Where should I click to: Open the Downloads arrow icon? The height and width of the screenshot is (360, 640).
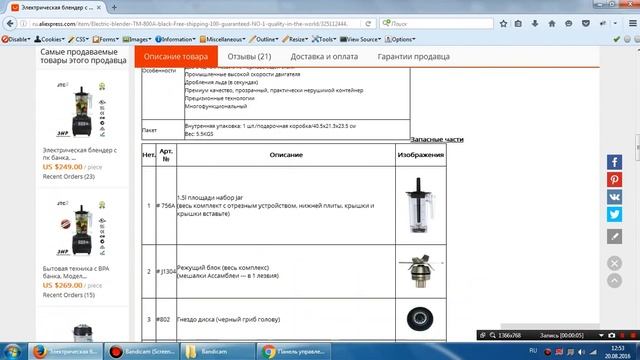[x=535, y=24]
